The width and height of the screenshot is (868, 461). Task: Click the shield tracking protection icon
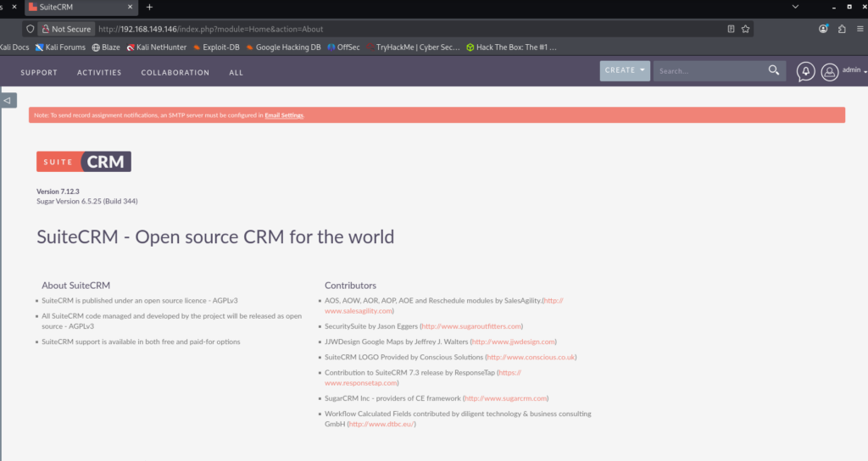(31, 29)
